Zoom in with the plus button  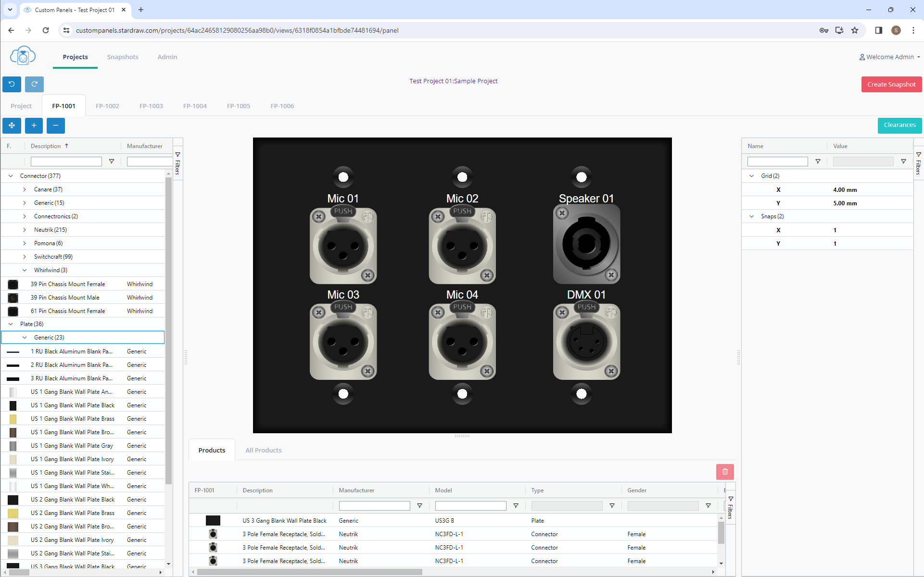(34, 125)
